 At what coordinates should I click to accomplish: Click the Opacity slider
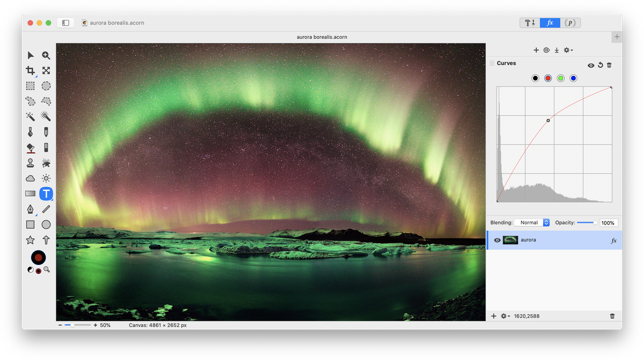pos(587,222)
